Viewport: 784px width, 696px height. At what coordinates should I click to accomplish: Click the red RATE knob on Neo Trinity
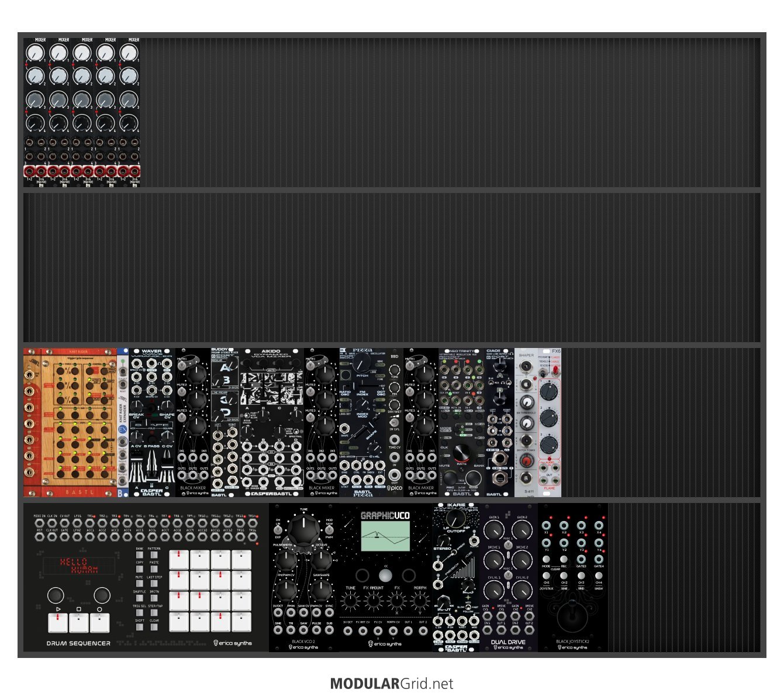click(462, 452)
